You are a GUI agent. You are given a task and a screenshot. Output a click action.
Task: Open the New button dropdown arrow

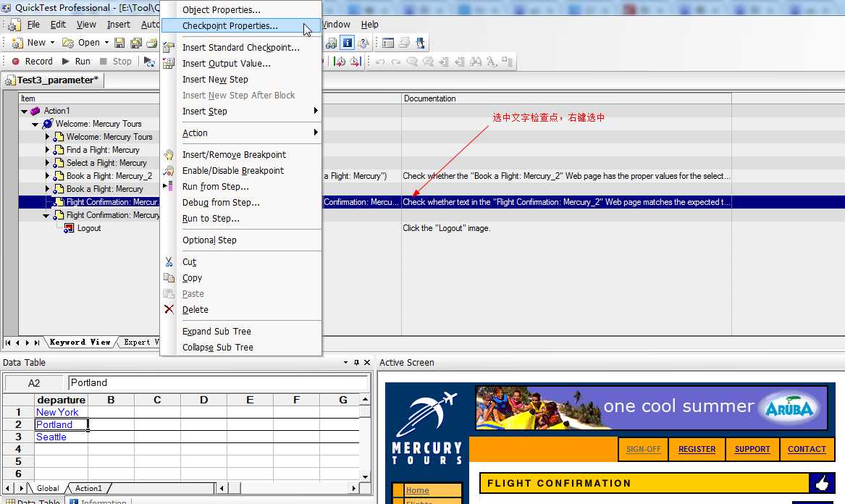(52, 43)
